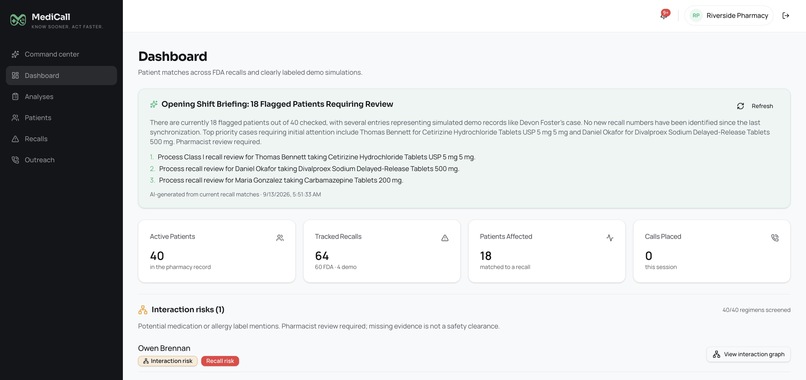Click briefing step 2 about Daniel Okafor
Viewport: 806px width, 380px height.
pyautogui.click(x=309, y=169)
